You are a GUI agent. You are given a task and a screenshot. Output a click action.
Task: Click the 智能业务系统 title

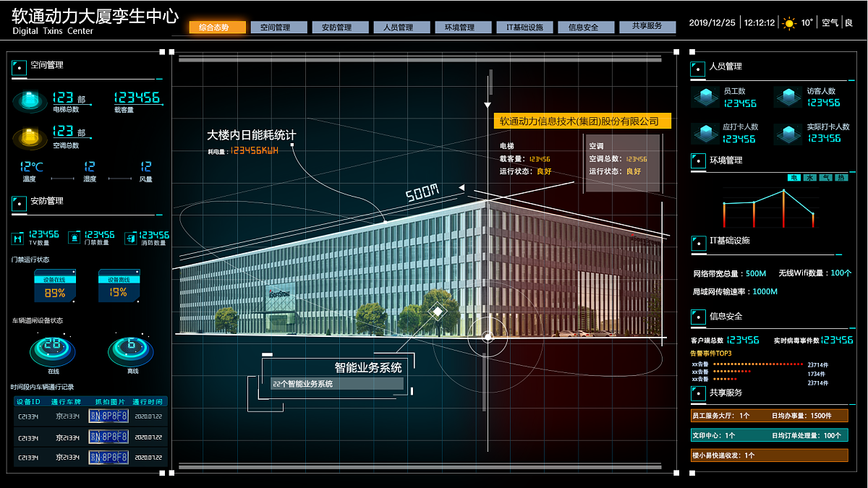[367, 367]
